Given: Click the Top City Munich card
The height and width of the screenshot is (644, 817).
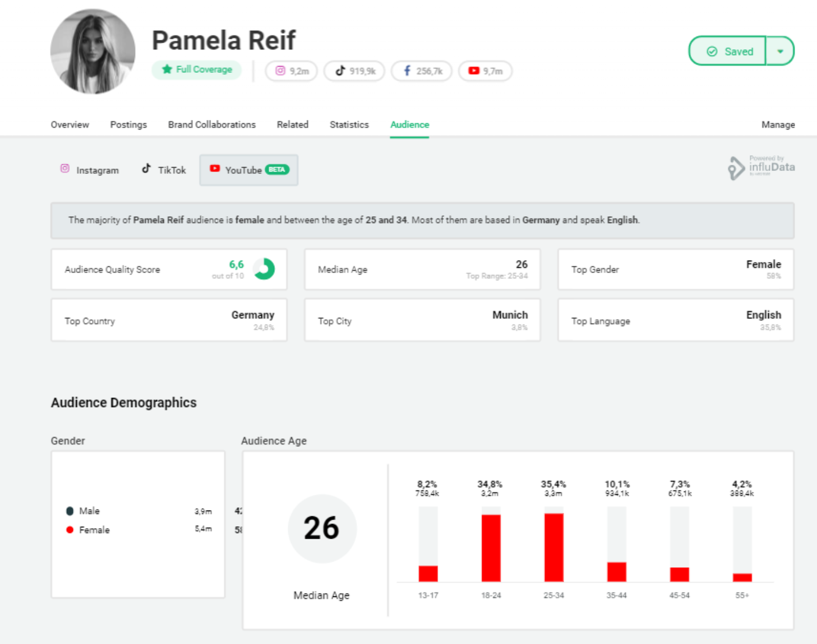Looking at the screenshot, I should (x=422, y=320).
